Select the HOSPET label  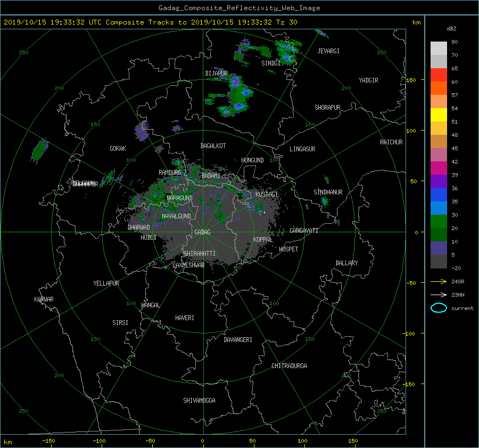pos(288,249)
